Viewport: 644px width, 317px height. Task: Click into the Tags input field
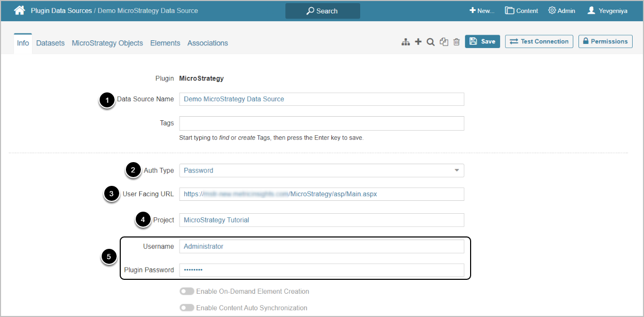pyautogui.click(x=321, y=123)
